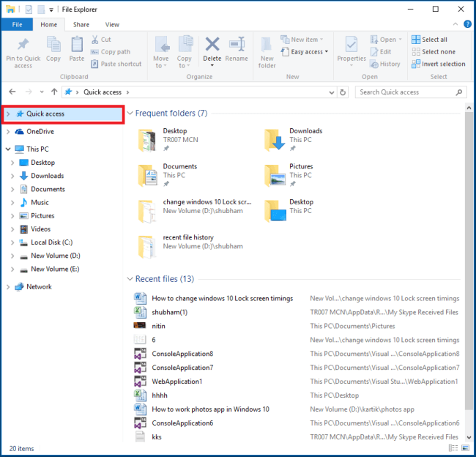Open the Recent locations dropdown arrow
476x457 pixels.
click(42, 92)
